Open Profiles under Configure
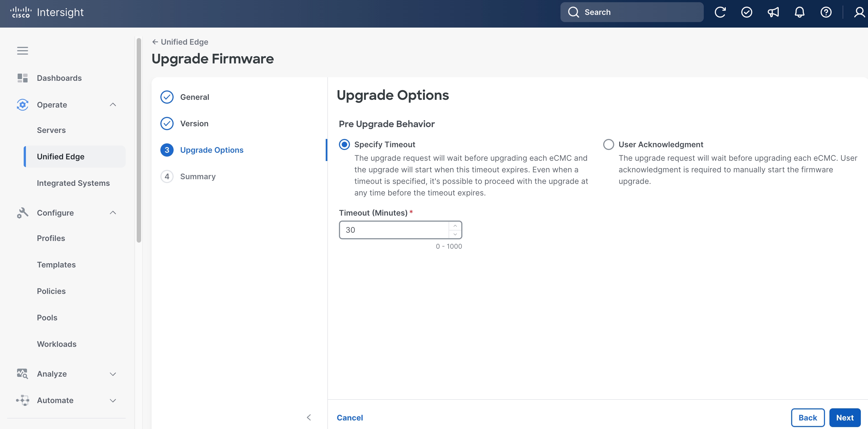 click(51, 238)
